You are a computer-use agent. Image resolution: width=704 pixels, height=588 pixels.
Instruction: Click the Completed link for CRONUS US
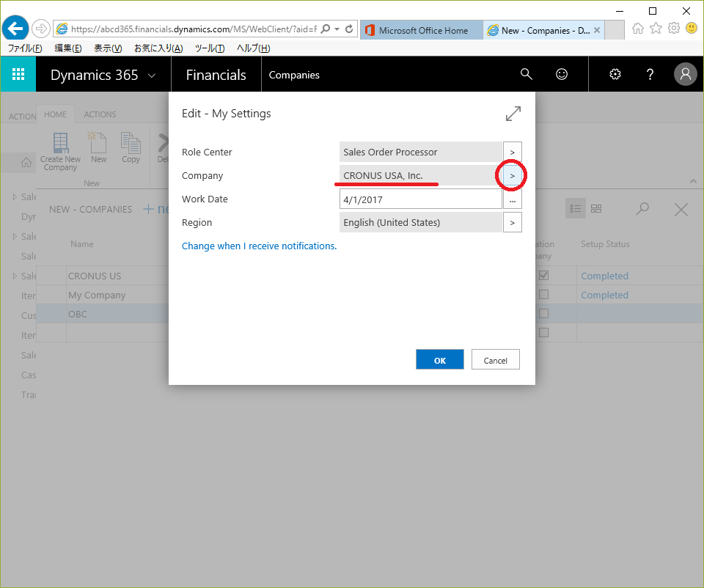click(604, 276)
